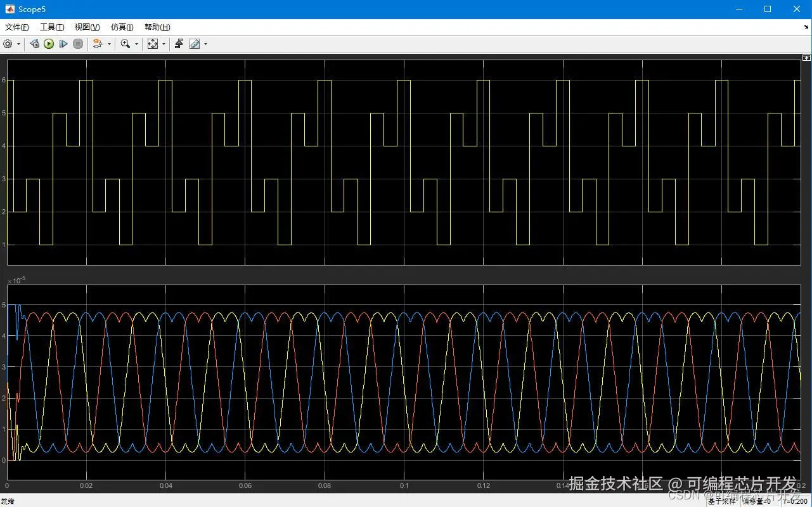This screenshot has height=507, width=812.
Task: Expand dropdown arrow beside the configuration gear
Action: coord(18,44)
